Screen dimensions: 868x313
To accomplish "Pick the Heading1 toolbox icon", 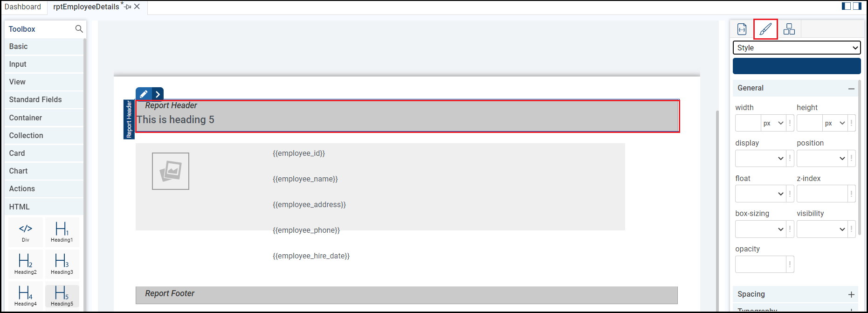I will pos(62,232).
